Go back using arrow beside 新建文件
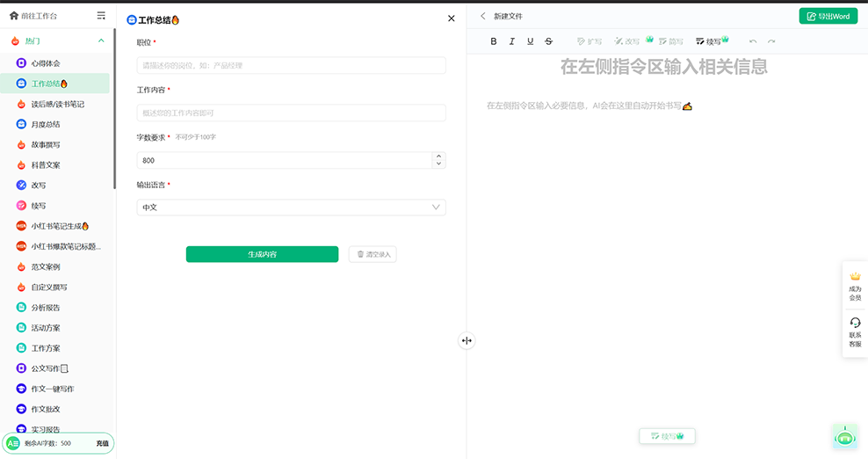Viewport: 868px width, 459px height. point(482,16)
